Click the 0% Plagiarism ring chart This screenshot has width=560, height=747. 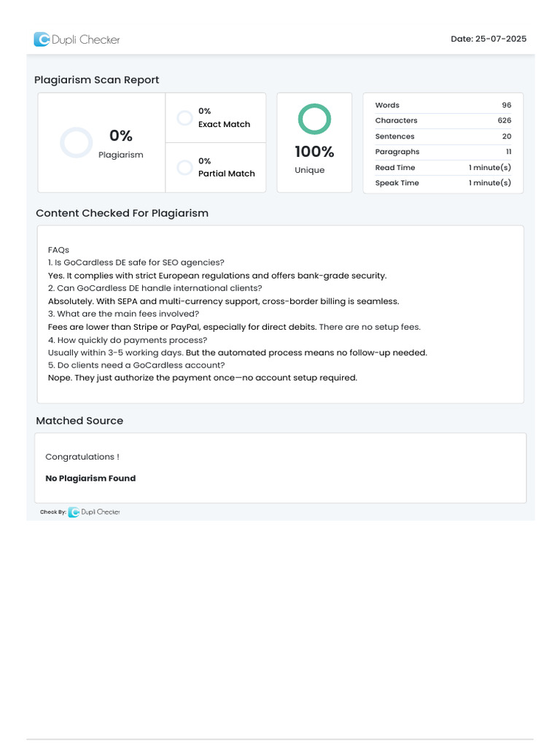(x=76, y=142)
